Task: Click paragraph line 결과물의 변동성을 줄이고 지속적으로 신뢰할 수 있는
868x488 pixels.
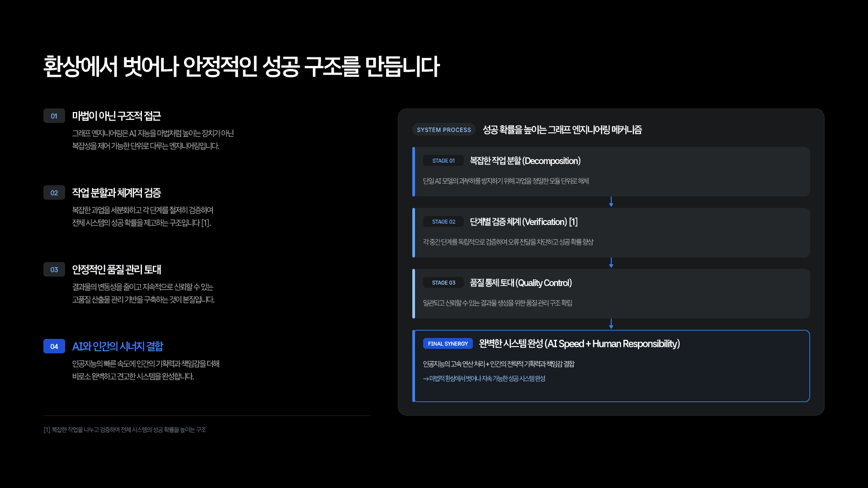Action: click(143, 287)
